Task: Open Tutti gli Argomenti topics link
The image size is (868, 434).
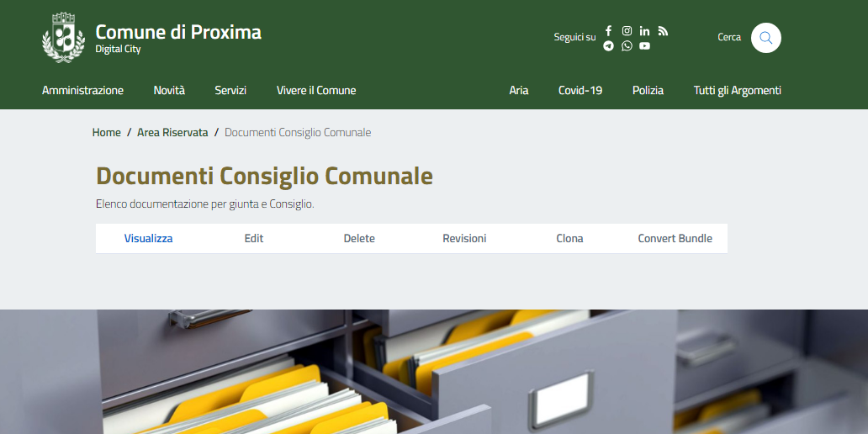Action: pyautogui.click(x=737, y=91)
